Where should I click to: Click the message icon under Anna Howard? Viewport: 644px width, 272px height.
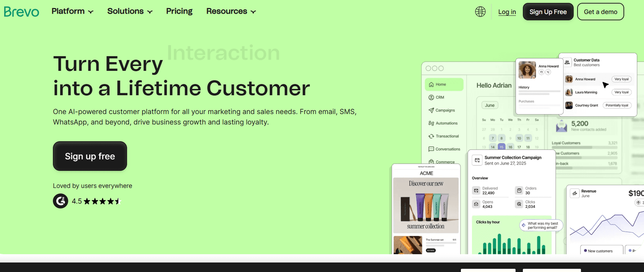541,72
